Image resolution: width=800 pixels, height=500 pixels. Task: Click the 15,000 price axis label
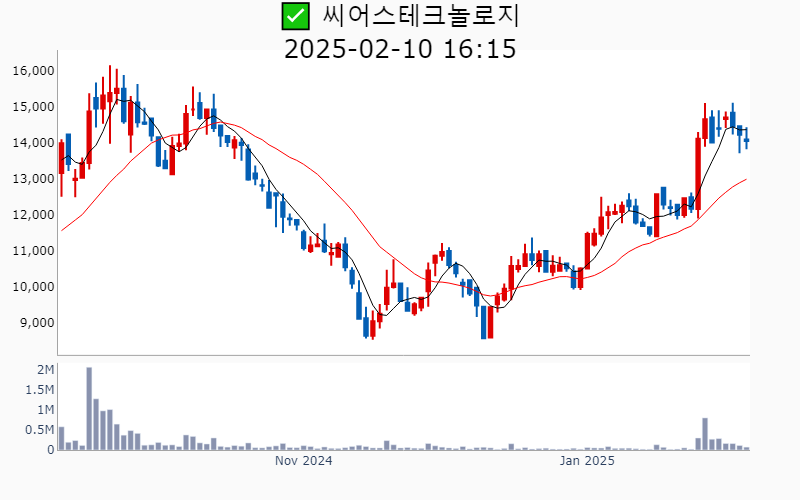pyautogui.click(x=34, y=107)
